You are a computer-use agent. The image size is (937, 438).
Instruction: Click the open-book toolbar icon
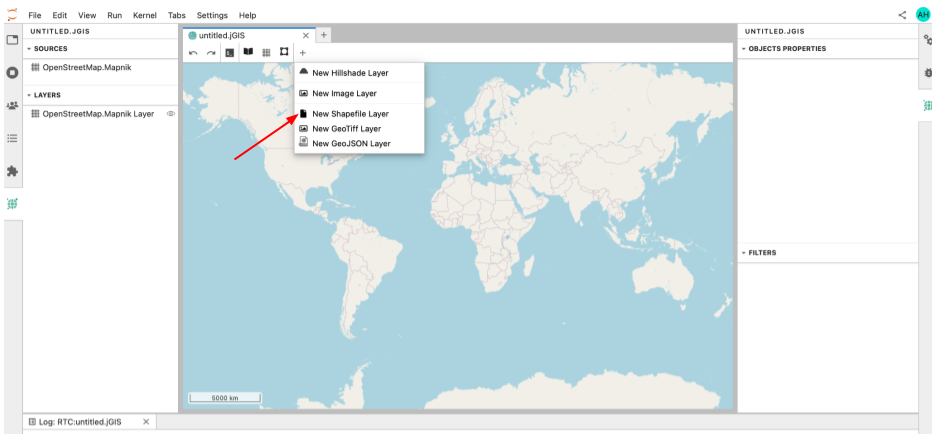point(248,52)
